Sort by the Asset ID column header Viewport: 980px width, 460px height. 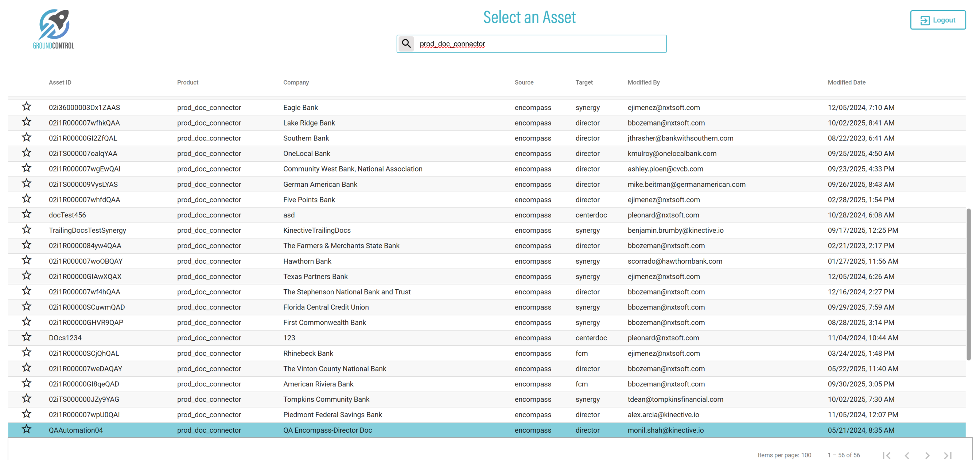click(x=60, y=82)
